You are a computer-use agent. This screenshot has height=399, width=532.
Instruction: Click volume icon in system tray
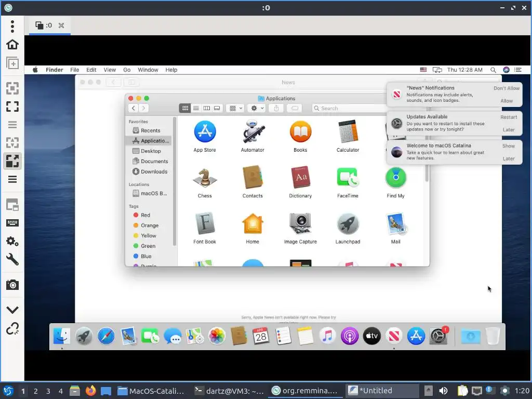[443, 391]
